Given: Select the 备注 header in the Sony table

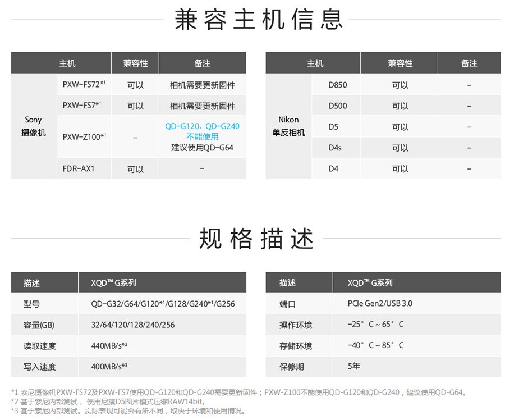Looking at the screenshot, I should [202, 63].
